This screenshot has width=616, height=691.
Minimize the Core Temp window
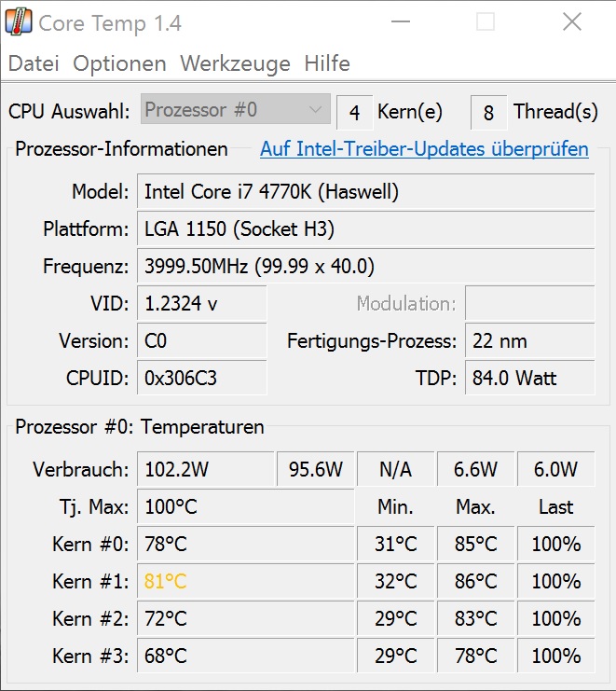[x=401, y=21]
